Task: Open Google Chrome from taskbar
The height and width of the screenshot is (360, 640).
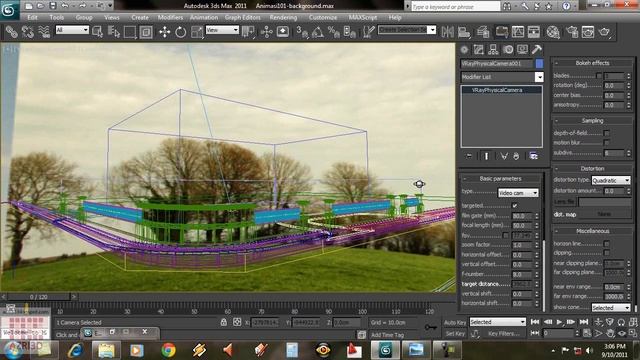Action: [x=168, y=350]
